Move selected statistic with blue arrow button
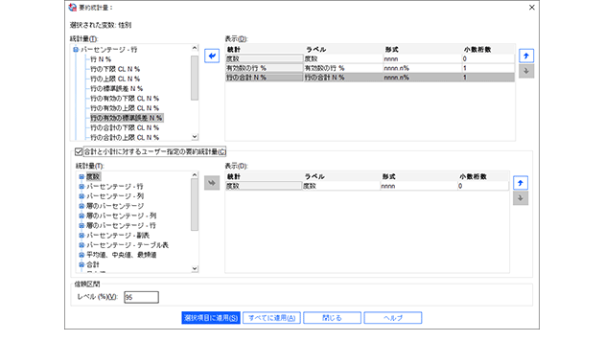Viewport: 604px width, 364px height. pos(212,56)
